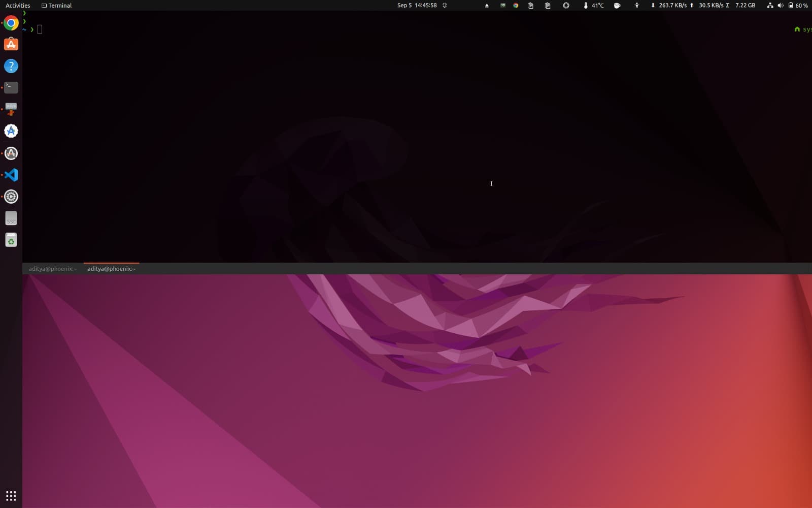This screenshot has width=812, height=508.
Task: Launch Ubuntu Software from the dock
Action: pyautogui.click(x=11, y=44)
